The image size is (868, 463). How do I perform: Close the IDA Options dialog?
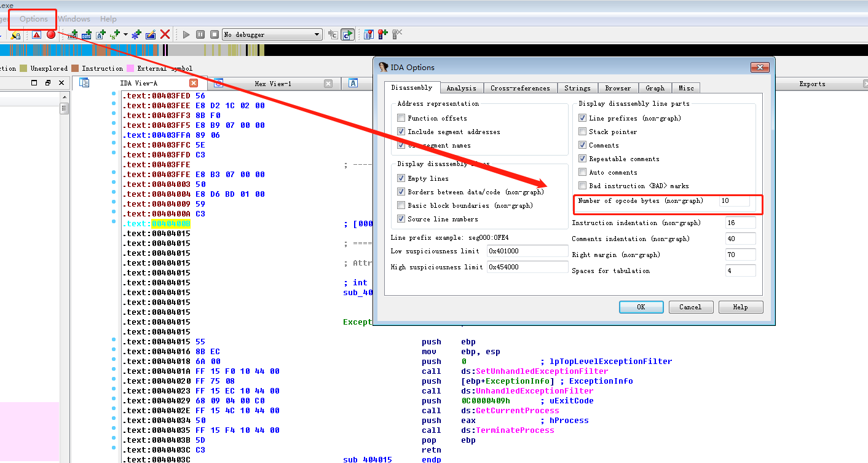click(760, 68)
